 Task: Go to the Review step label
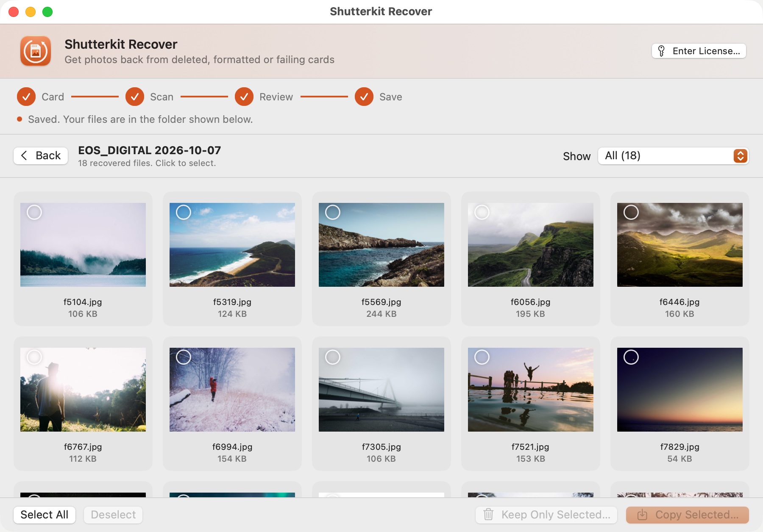point(276,97)
